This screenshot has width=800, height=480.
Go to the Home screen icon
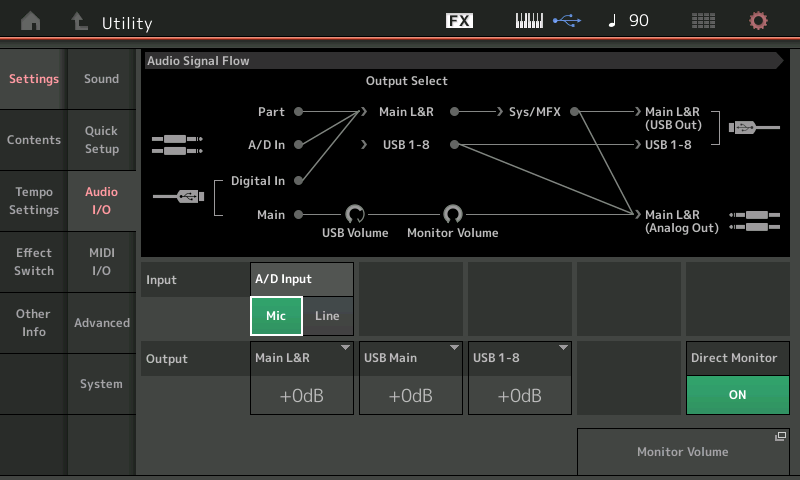(32, 21)
